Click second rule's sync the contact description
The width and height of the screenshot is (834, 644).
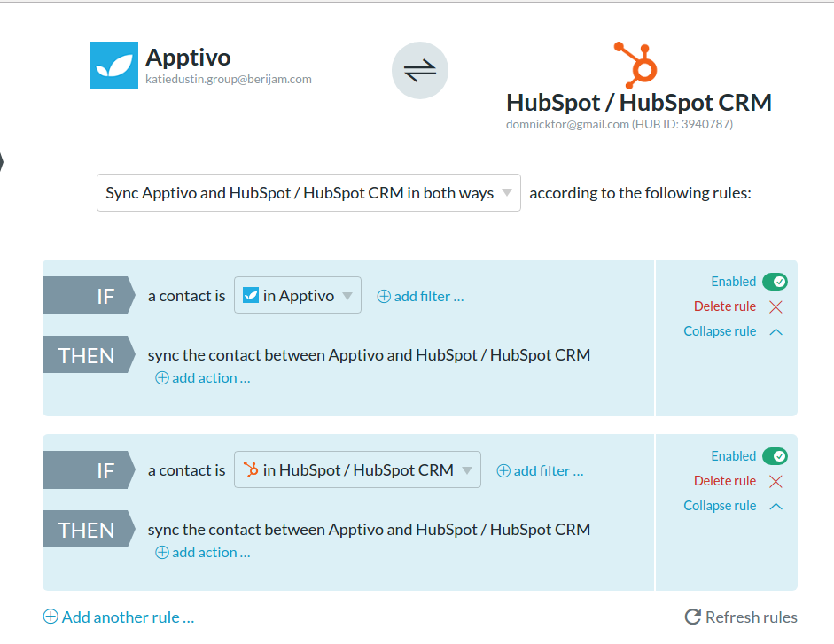[369, 529]
